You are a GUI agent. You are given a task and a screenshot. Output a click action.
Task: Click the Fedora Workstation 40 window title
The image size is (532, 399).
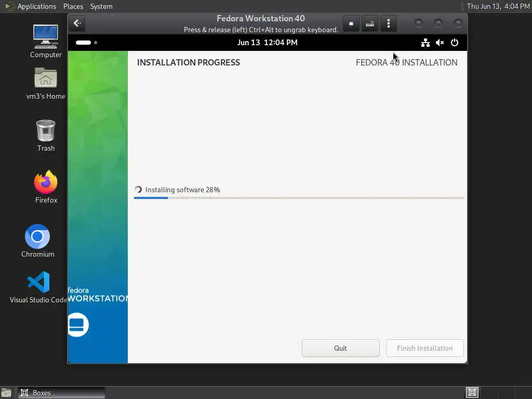(x=261, y=18)
